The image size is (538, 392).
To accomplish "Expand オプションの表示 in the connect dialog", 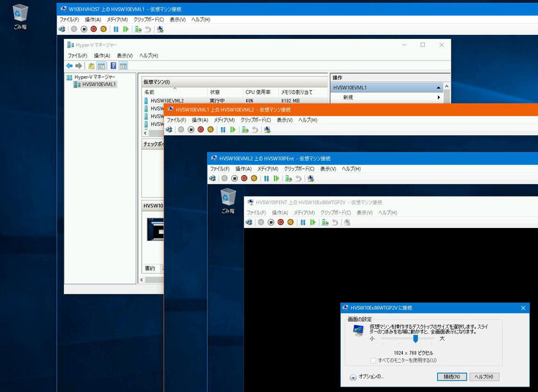I will coord(353,377).
